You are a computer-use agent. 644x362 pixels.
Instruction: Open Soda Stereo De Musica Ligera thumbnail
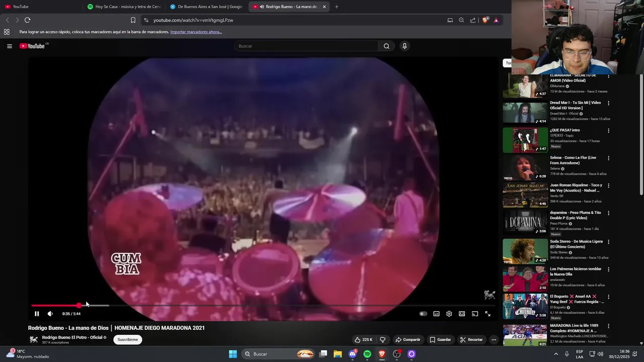(525, 251)
